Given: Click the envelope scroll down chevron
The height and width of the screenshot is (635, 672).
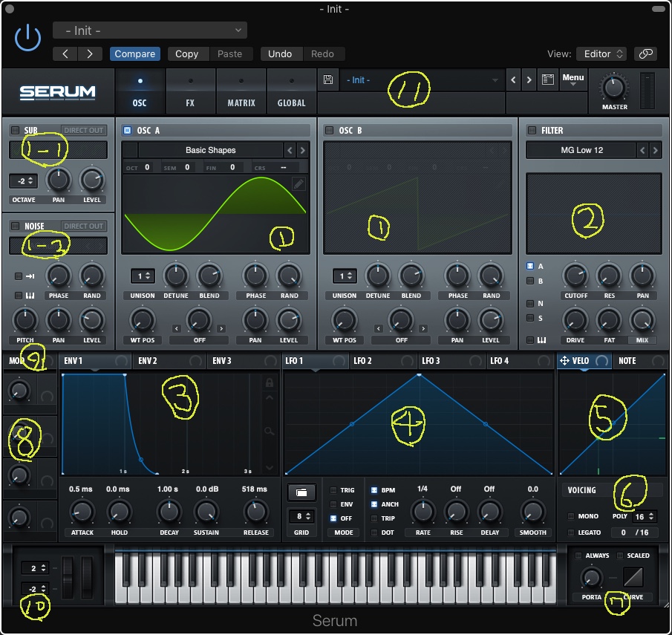Looking at the screenshot, I should click(269, 467).
